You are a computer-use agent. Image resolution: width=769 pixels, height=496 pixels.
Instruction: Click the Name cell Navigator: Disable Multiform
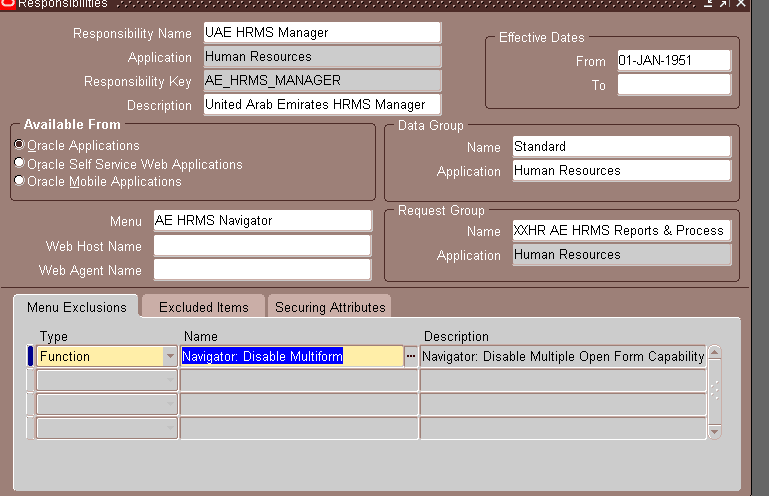click(x=292, y=356)
